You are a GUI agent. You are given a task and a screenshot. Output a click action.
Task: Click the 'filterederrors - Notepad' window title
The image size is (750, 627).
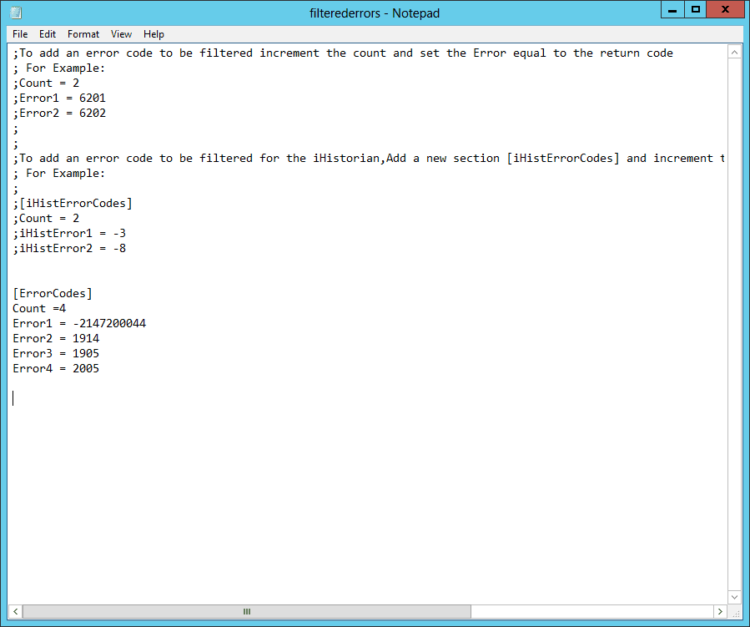click(x=375, y=13)
